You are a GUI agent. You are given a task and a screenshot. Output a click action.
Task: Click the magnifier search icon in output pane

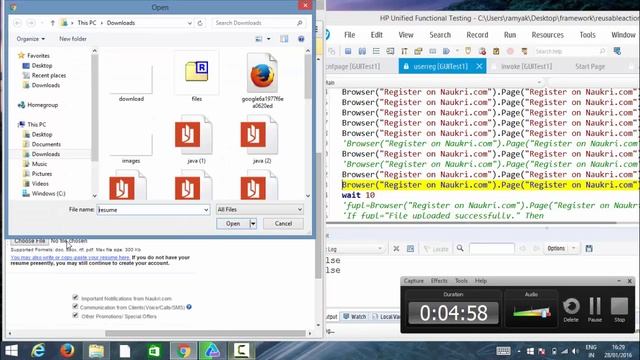[460, 248]
